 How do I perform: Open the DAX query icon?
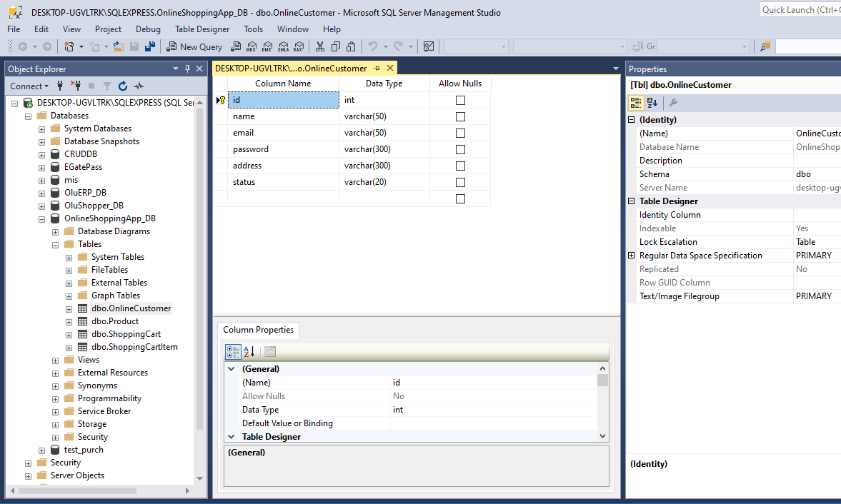(x=299, y=46)
